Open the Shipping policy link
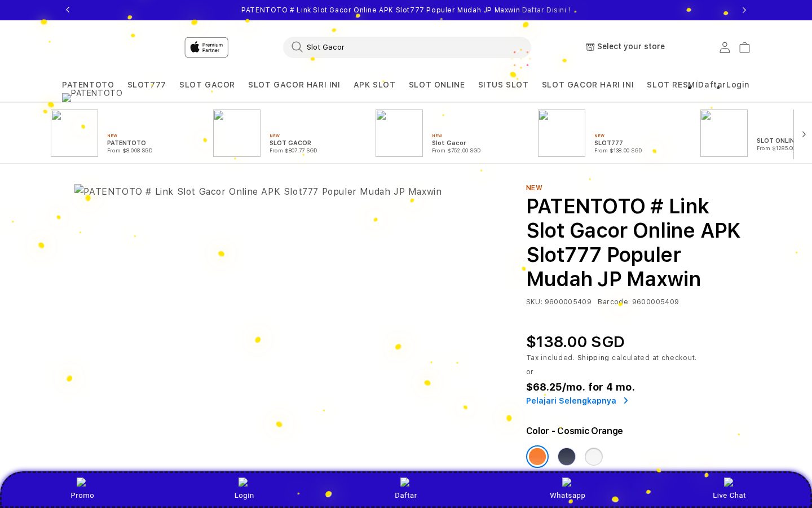Image resolution: width=812 pixels, height=508 pixels. pos(593,358)
